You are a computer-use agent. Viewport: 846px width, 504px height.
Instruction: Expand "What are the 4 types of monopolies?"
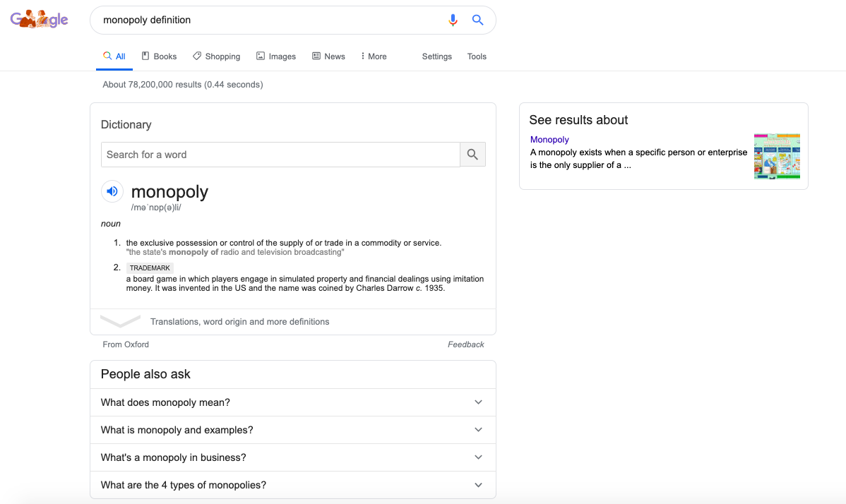coord(292,485)
